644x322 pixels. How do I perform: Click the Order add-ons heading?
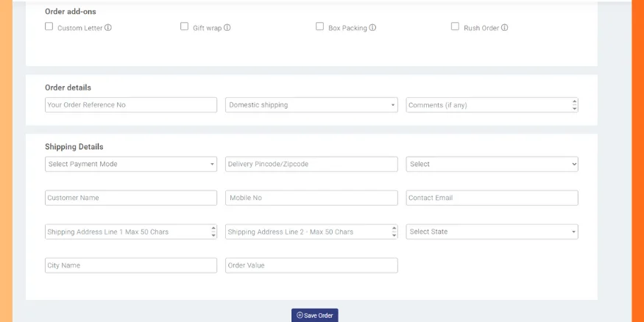(x=70, y=12)
